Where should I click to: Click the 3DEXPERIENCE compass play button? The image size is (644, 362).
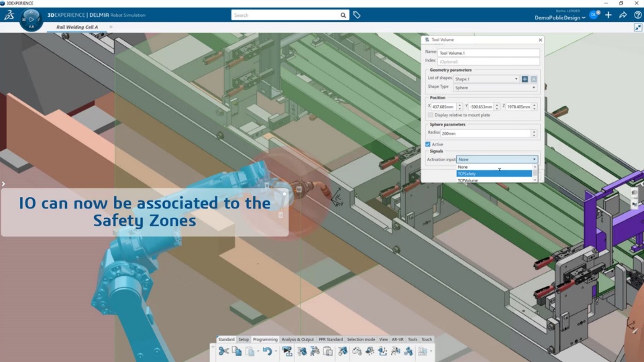[x=32, y=19]
